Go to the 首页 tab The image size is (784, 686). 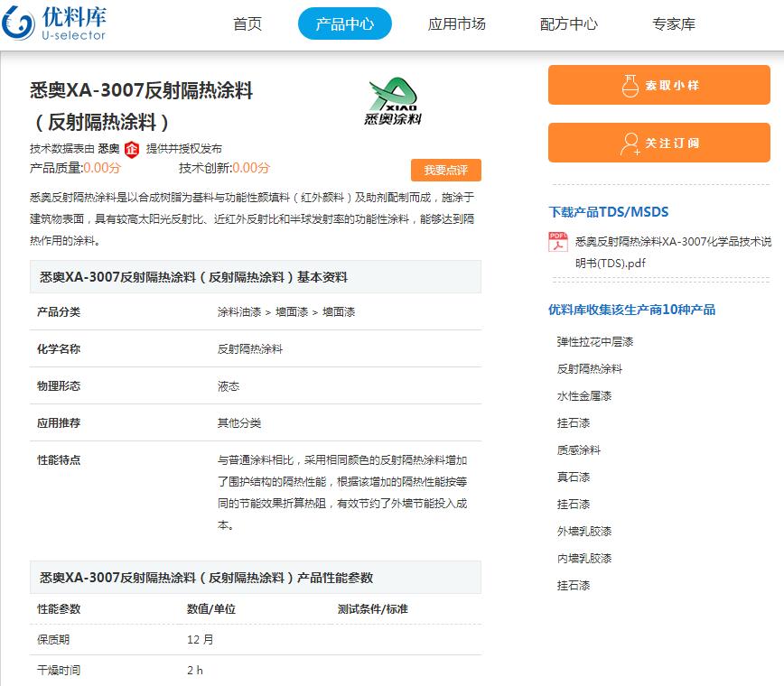coord(247,24)
